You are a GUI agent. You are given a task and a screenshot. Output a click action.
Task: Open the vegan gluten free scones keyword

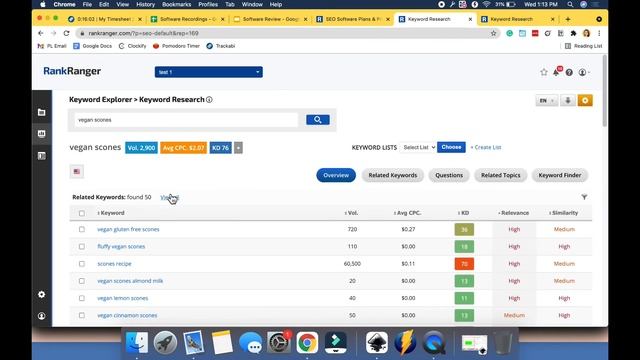coord(128,229)
